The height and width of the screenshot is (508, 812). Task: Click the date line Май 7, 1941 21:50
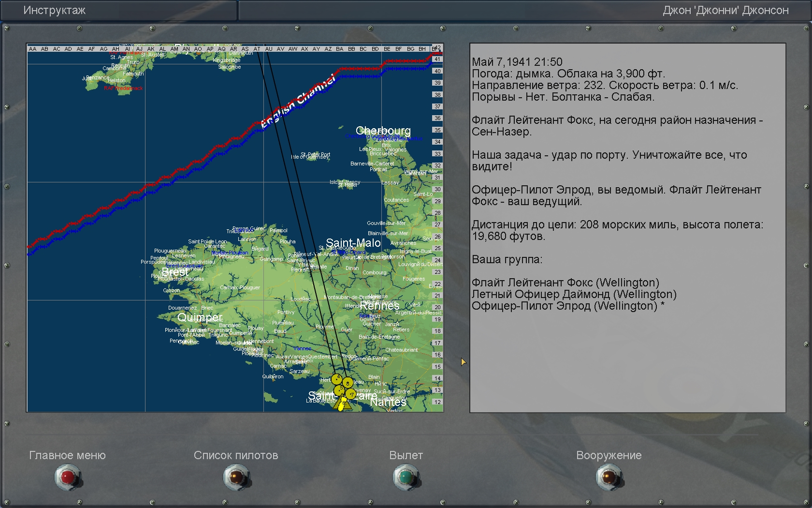pyautogui.click(x=517, y=62)
